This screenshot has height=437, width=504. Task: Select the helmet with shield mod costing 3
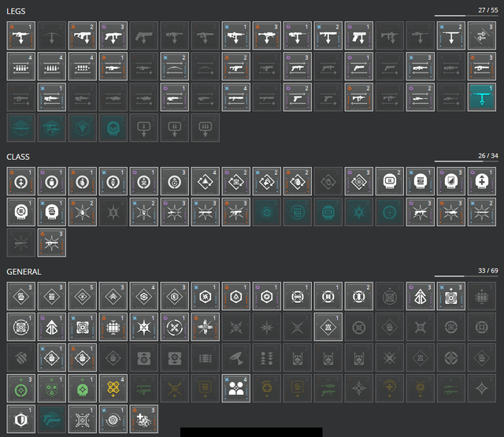click(451, 181)
